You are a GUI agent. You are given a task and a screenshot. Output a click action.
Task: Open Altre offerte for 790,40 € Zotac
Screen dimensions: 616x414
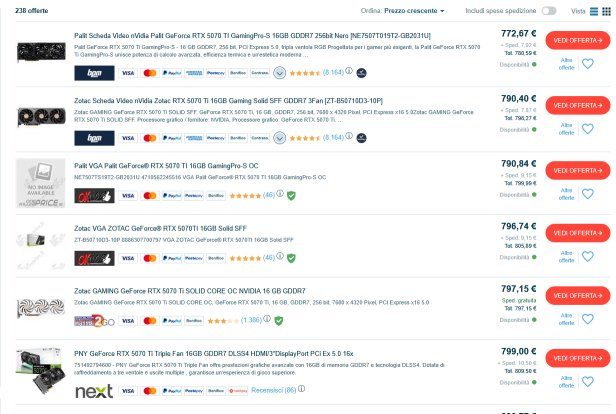[566, 129]
